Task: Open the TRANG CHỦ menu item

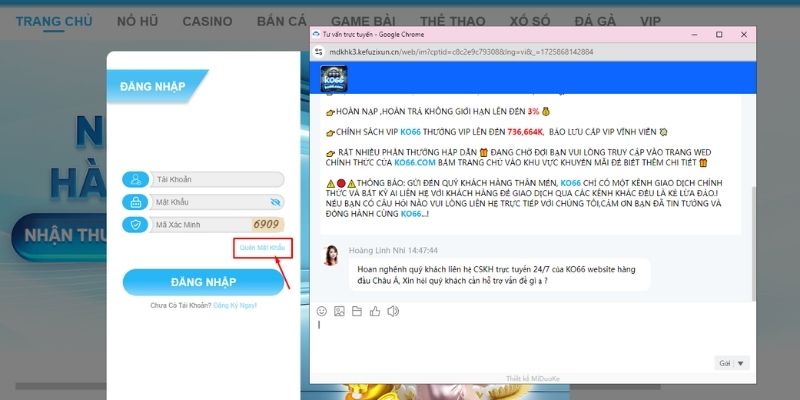Action: (x=54, y=21)
